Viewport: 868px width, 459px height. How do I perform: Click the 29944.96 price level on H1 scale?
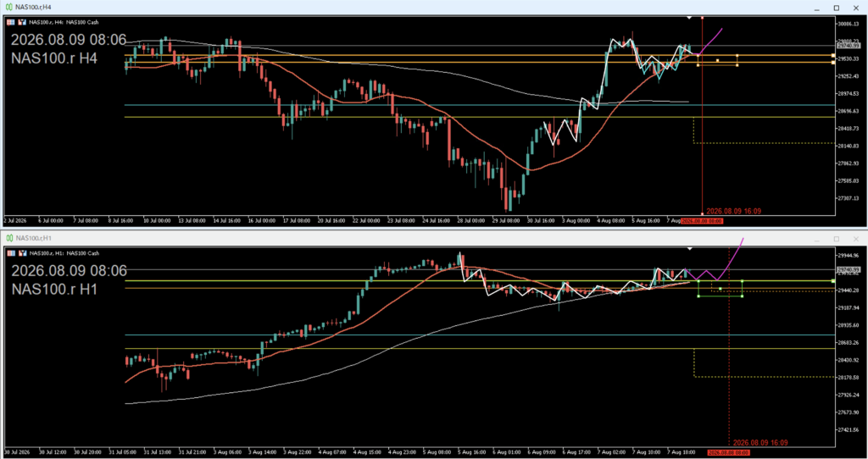coord(848,256)
